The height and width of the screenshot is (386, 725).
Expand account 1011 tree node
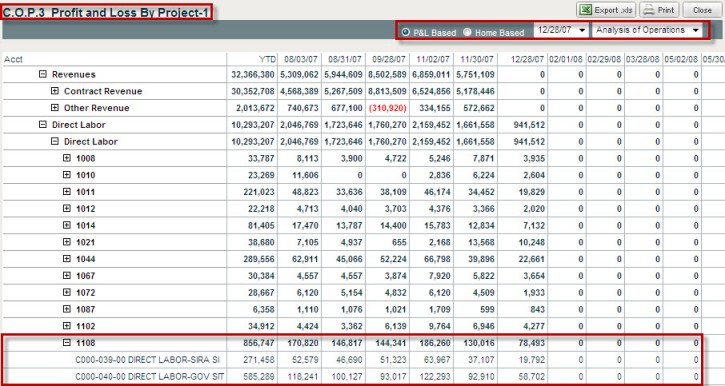click(x=67, y=191)
